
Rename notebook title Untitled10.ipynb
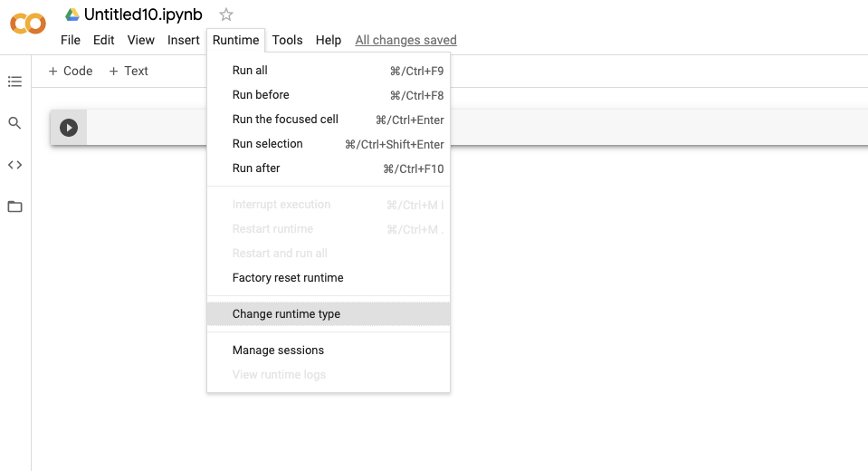point(143,14)
